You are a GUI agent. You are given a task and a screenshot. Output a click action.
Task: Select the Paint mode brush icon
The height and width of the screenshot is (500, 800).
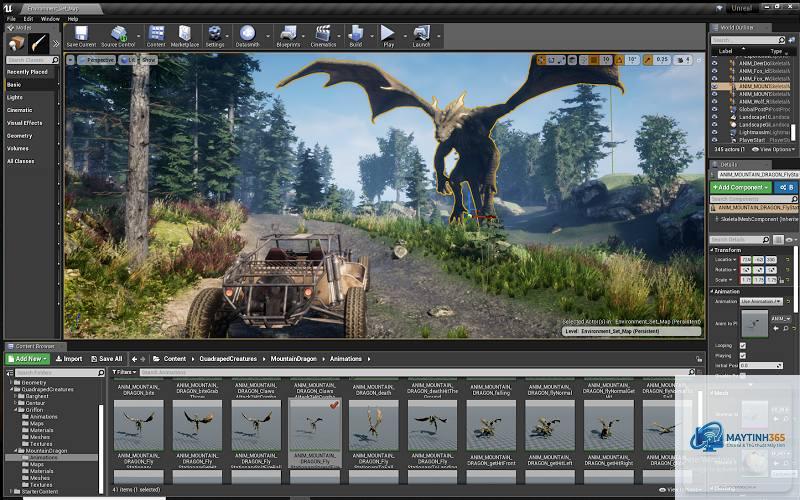coord(39,44)
